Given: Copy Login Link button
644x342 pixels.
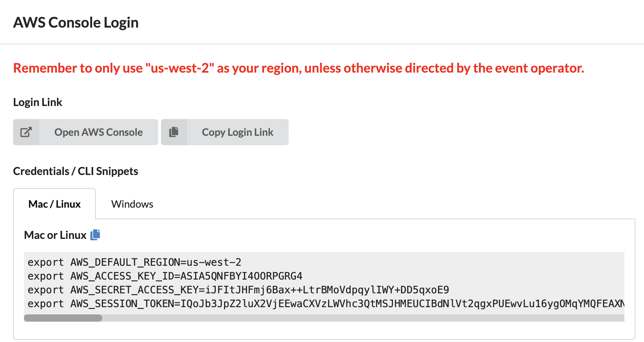Looking at the screenshot, I should (x=225, y=132).
